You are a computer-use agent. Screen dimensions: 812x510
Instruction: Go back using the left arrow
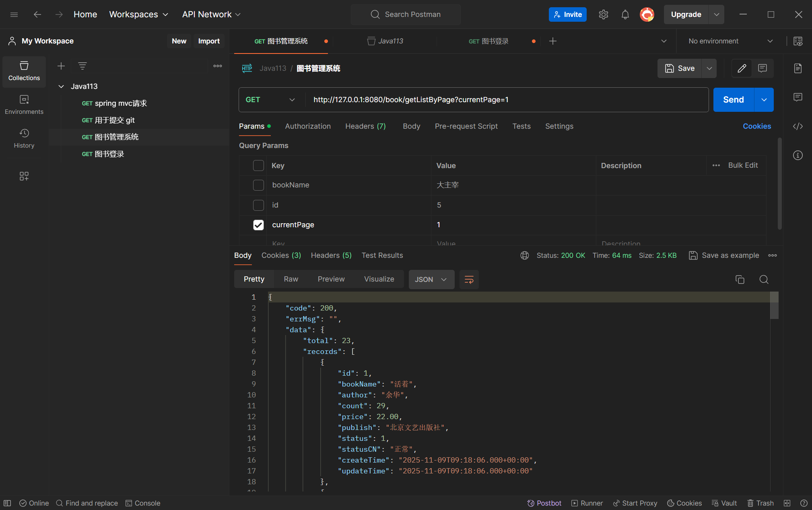tap(37, 14)
